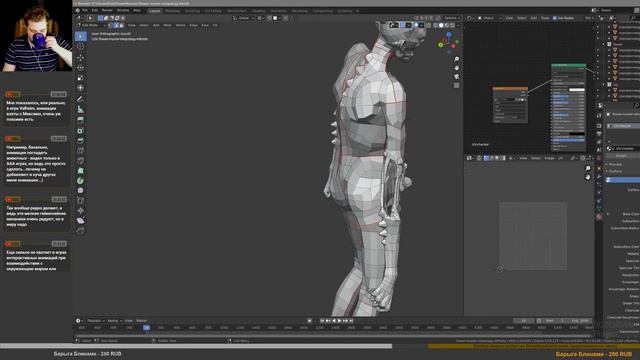Open the Object type dropdown in node editor
Screen dimensions: 640x360
[489, 18]
